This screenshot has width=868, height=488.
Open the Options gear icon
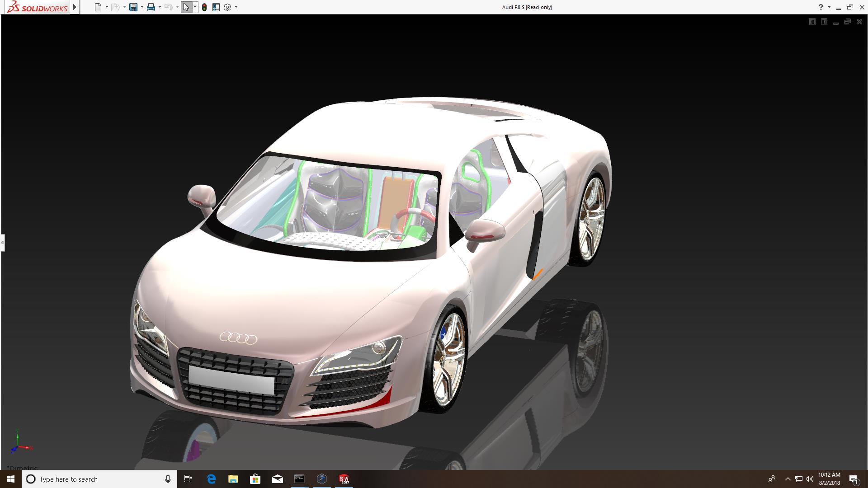click(x=227, y=7)
